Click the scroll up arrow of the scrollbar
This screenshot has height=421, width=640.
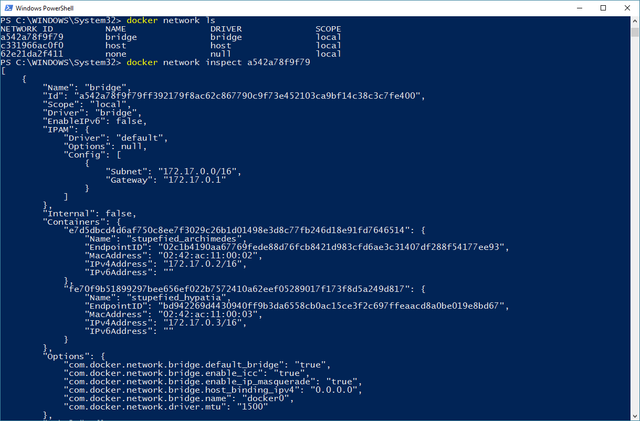click(x=634, y=19)
